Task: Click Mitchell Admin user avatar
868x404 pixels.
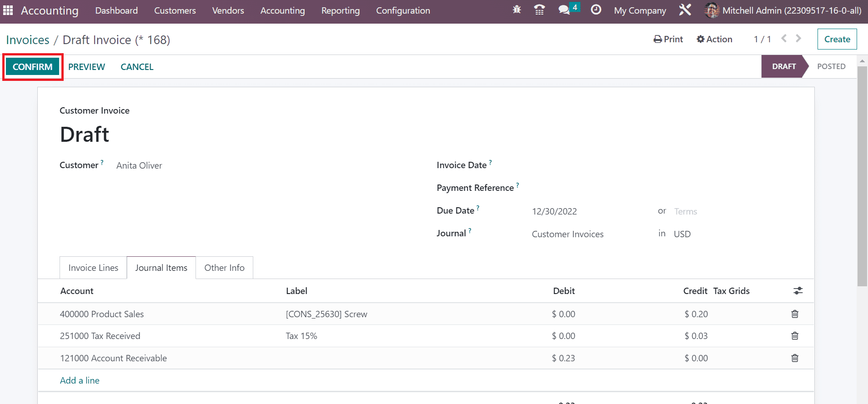Action: click(x=712, y=10)
